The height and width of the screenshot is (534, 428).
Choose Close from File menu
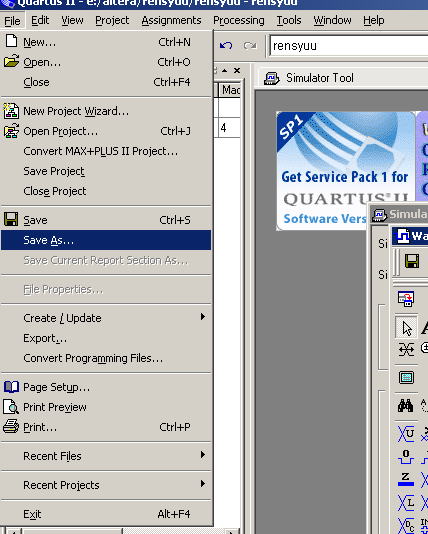pos(106,82)
